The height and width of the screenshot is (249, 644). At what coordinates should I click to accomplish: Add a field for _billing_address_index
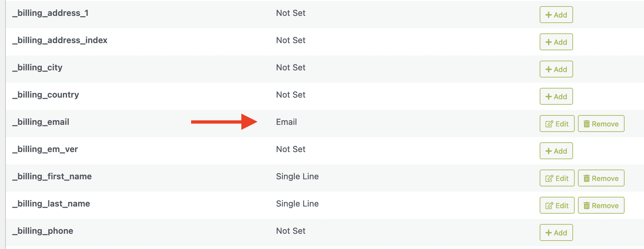556,42
